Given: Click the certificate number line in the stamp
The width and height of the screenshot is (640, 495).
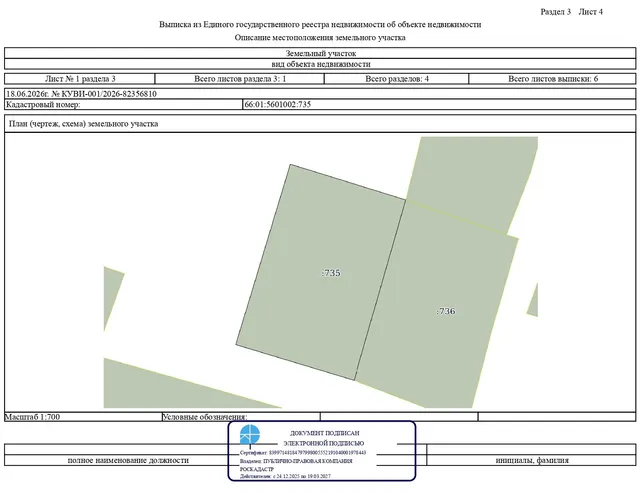Looking at the screenshot, I should (303, 453).
